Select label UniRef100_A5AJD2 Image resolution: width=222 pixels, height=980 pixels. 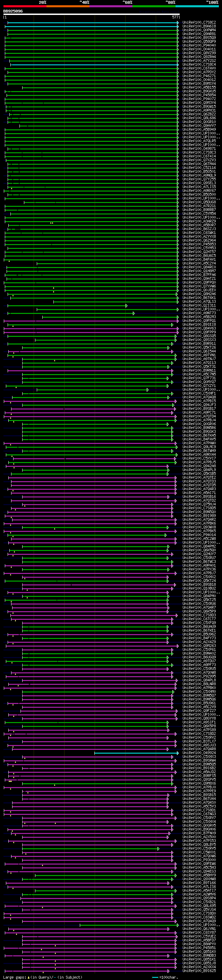(199, 772)
